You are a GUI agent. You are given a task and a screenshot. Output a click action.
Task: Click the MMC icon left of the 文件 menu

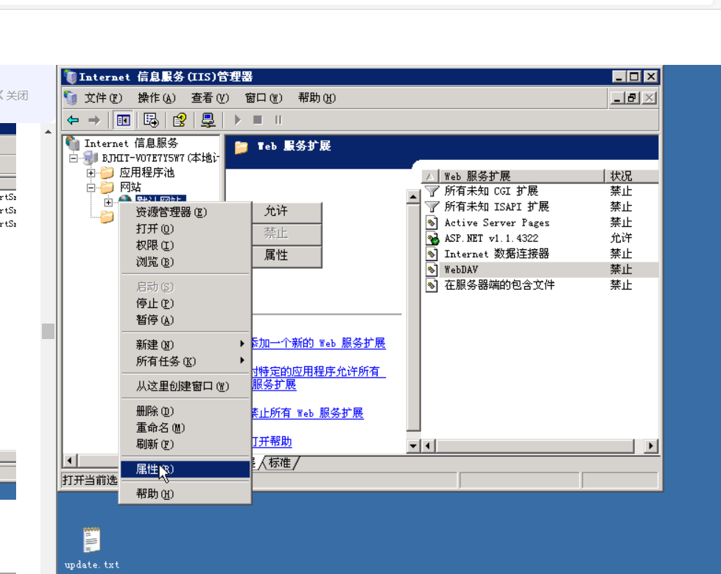[x=71, y=98]
